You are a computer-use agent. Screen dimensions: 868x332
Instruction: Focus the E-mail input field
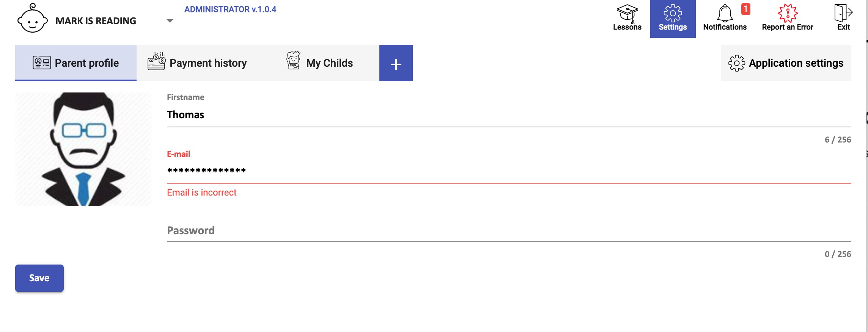508,171
